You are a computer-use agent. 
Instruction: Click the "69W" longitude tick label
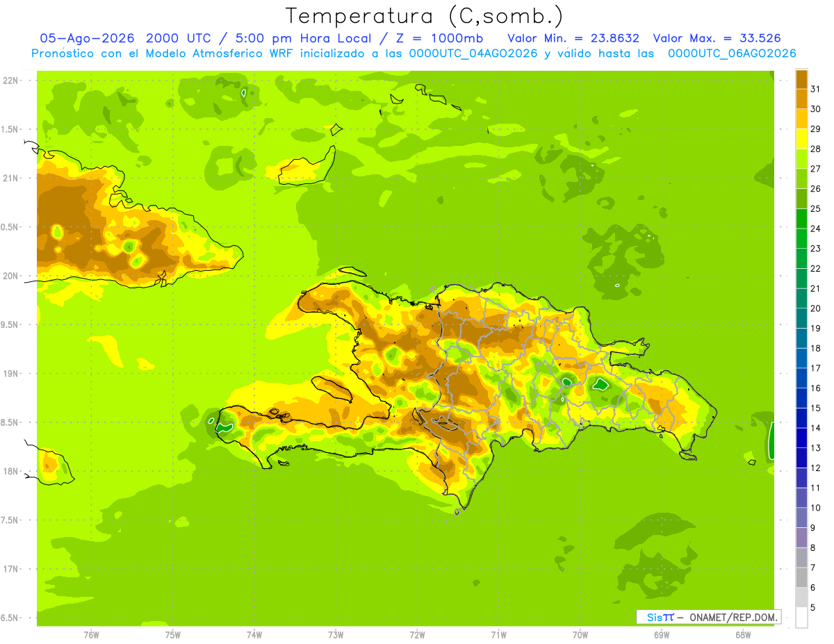pyautogui.click(x=662, y=635)
